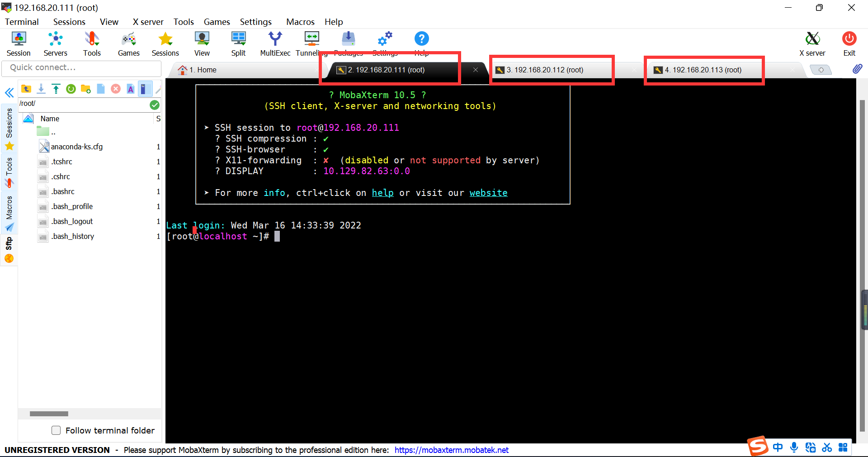Refresh the SFTP folder with green icon
868x457 pixels.
click(71, 89)
